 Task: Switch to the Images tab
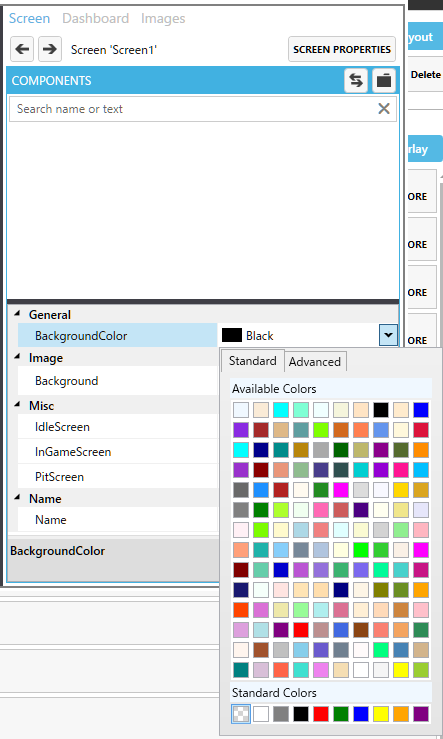(163, 18)
